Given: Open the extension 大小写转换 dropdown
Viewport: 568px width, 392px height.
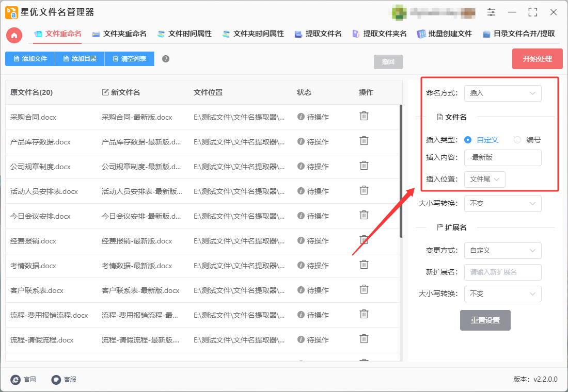Looking at the screenshot, I should 503,294.
